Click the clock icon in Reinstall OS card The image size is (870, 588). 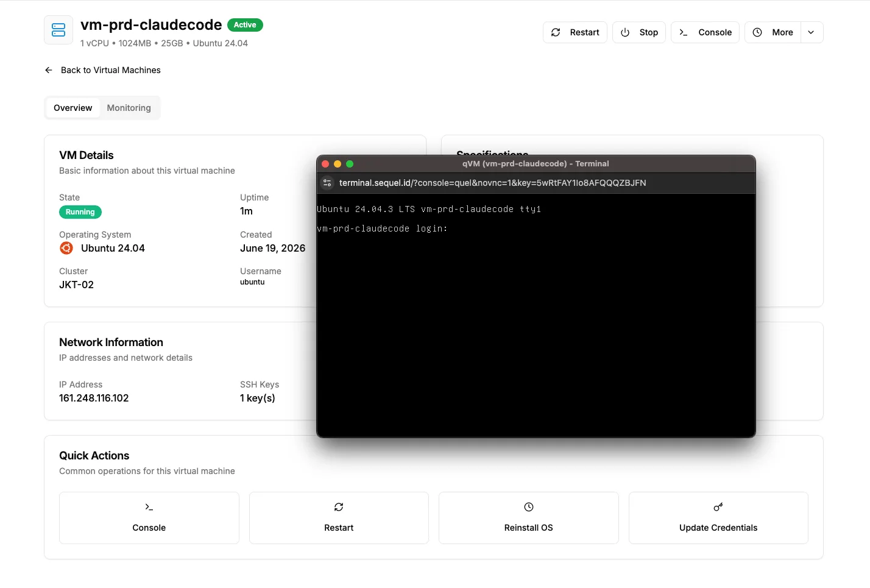(x=529, y=507)
